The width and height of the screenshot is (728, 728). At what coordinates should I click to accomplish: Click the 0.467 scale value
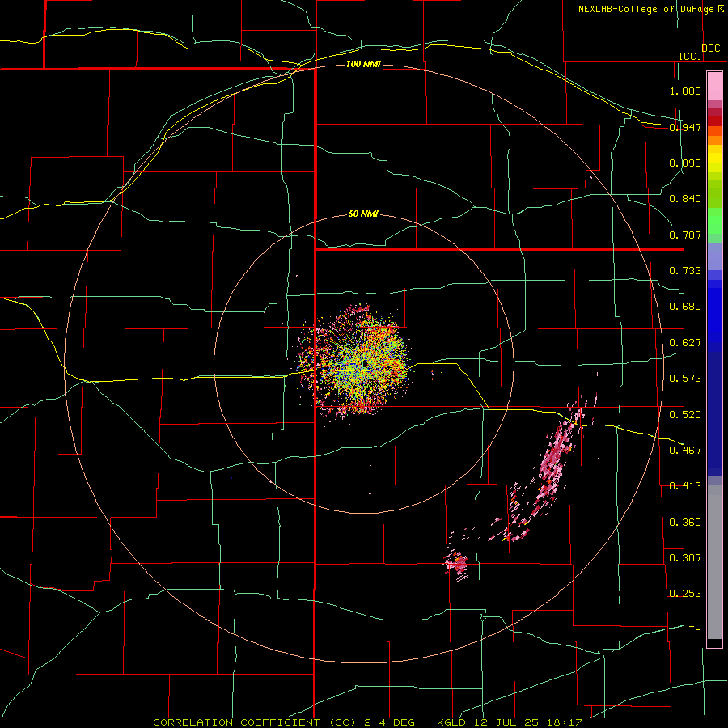[x=685, y=451]
